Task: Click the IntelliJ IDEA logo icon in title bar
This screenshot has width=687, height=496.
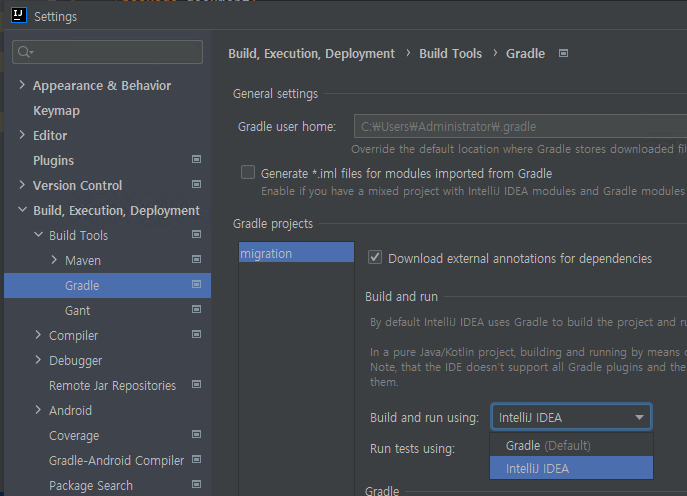Action: pyautogui.click(x=18, y=15)
